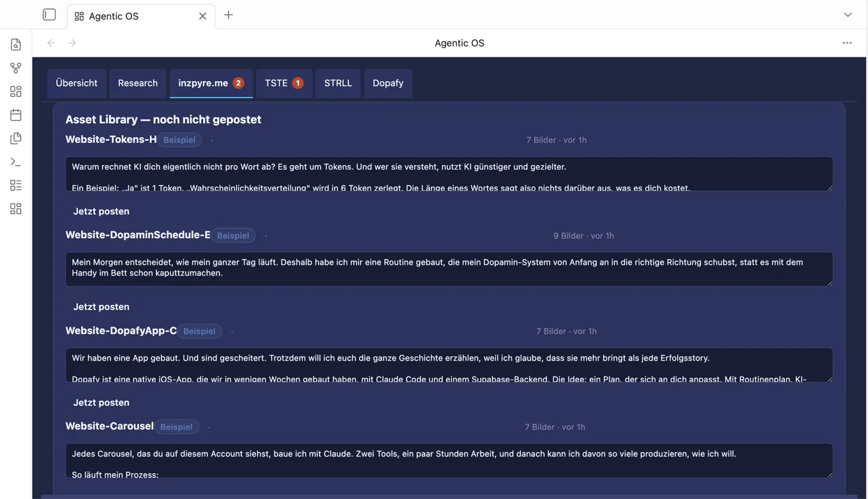Open the STRLL tab

coord(338,84)
